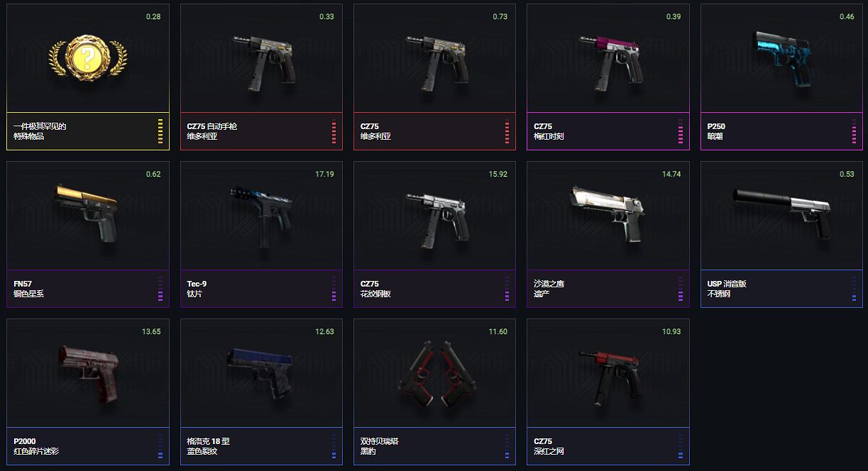This screenshot has height=471, width=868.
Task: Click the 一件极其罕见的特殊物品 label text
Action: tap(40, 131)
